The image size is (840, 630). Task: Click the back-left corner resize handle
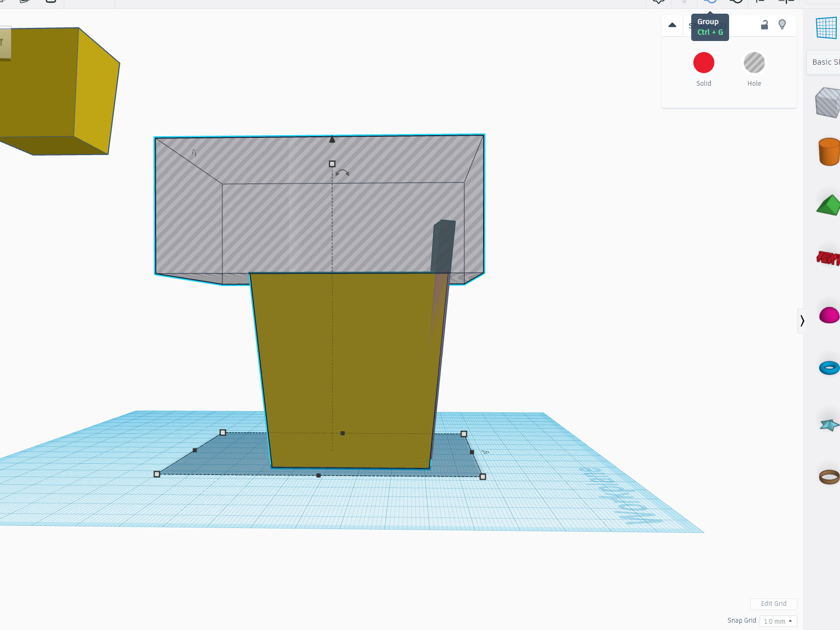[223, 433]
